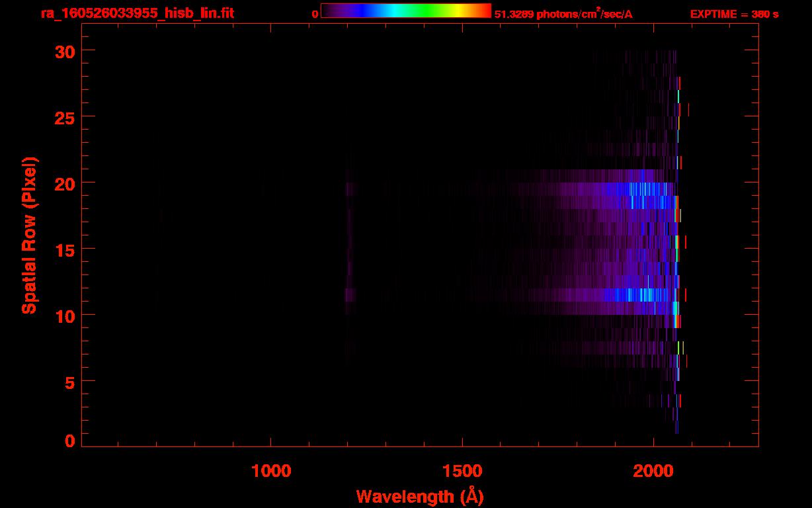The image size is (812, 508).
Task: Click the 1000 wavelength tick label
Action: click(x=271, y=471)
